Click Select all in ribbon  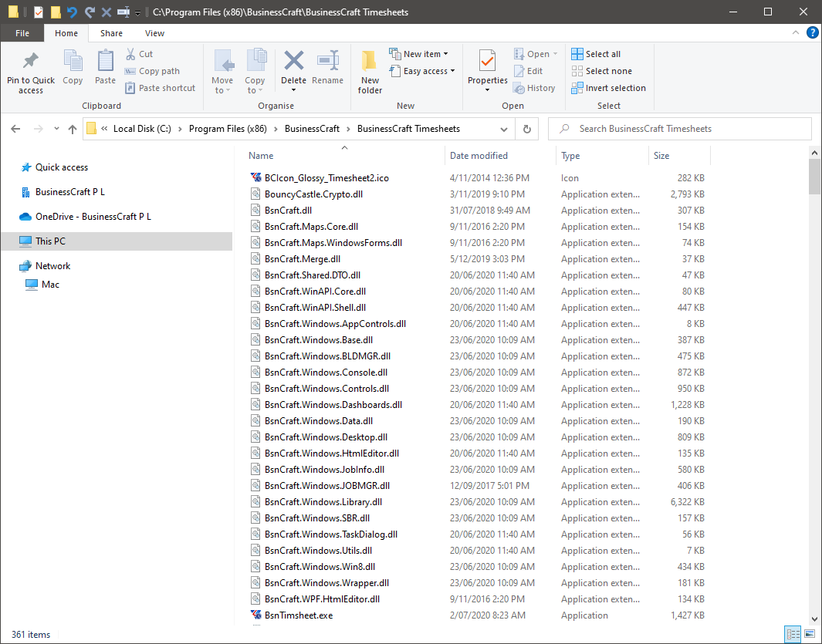tap(596, 54)
